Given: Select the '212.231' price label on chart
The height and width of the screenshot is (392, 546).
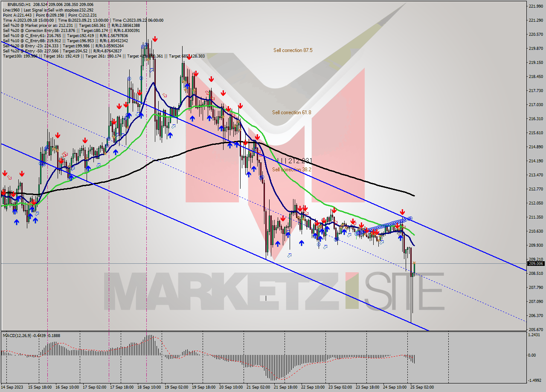Looking at the screenshot, I should tap(300, 161).
